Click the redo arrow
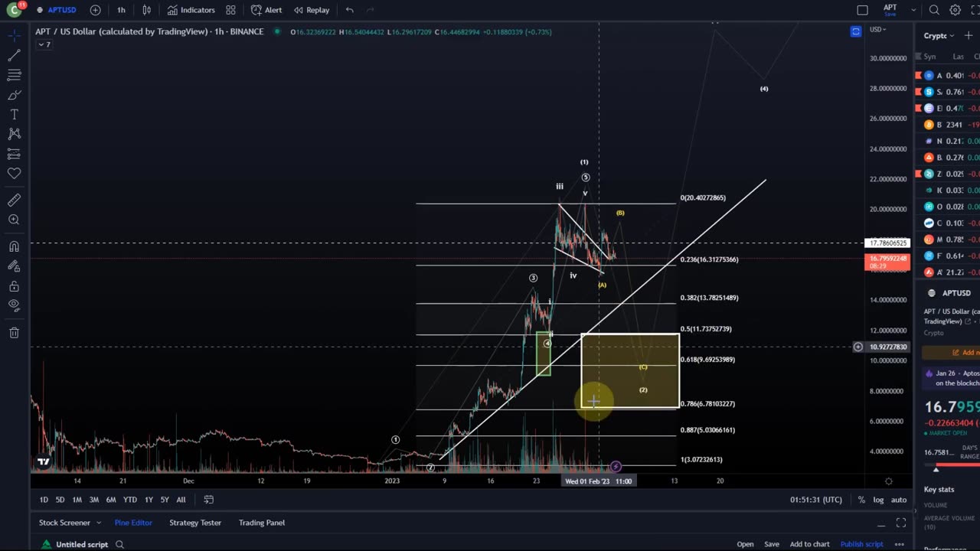Viewport: 980px width, 551px height. 371,10
